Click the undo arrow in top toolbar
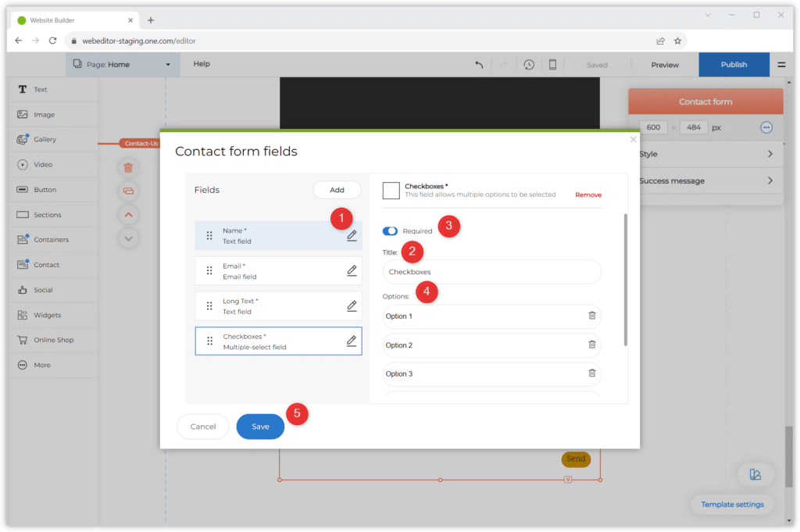The image size is (800, 532). point(479,65)
